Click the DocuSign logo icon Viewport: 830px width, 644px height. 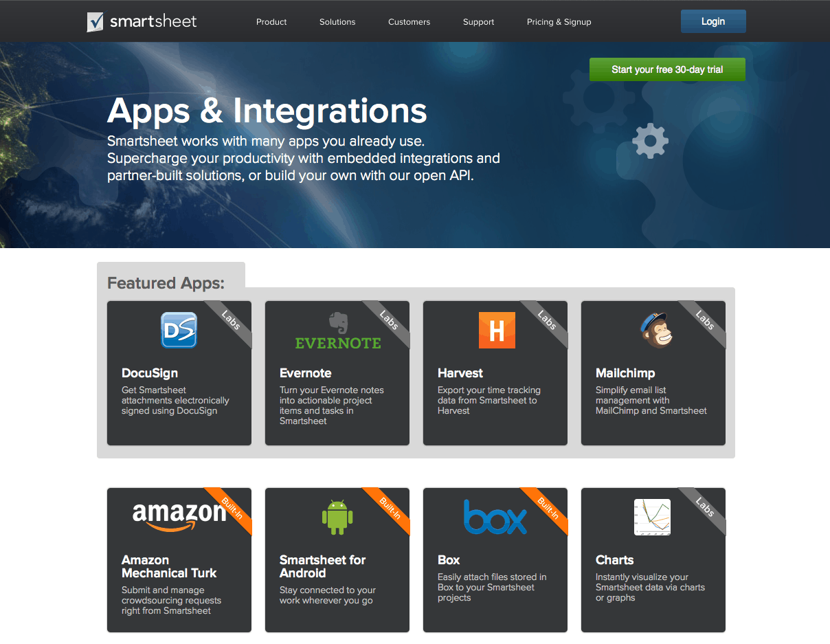tap(179, 330)
